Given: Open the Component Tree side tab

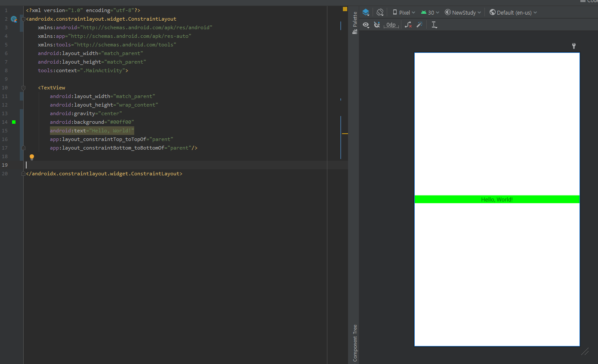Looking at the screenshot, I should pos(355,343).
